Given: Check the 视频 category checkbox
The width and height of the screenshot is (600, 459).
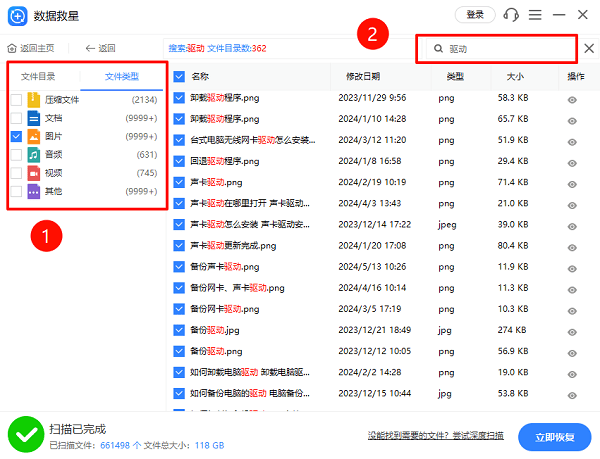Looking at the screenshot, I should point(16,173).
